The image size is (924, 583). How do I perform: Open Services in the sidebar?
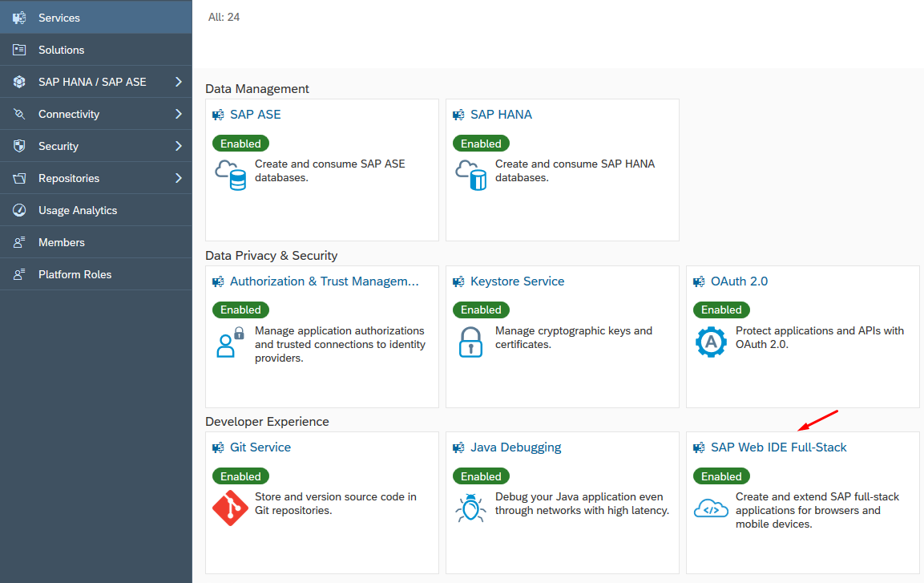coord(96,18)
